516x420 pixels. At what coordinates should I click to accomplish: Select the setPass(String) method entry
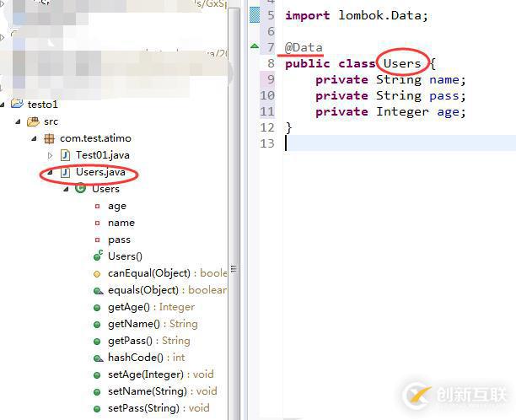[x=159, y=408]
